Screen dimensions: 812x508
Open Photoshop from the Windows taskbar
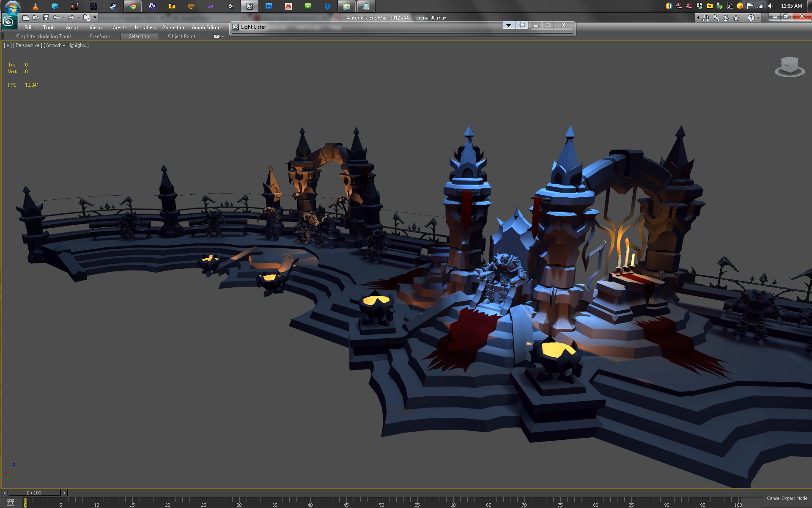click(269, 6)
